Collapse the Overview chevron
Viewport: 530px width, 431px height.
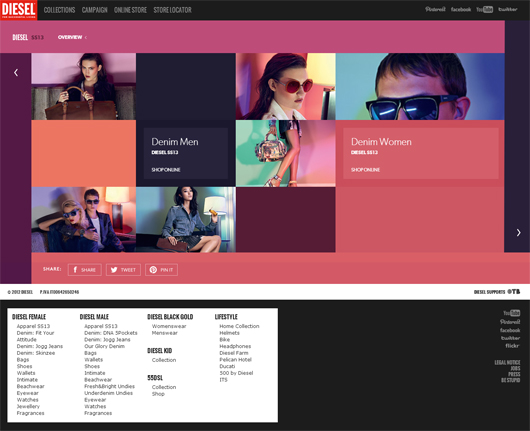[86, 37]
